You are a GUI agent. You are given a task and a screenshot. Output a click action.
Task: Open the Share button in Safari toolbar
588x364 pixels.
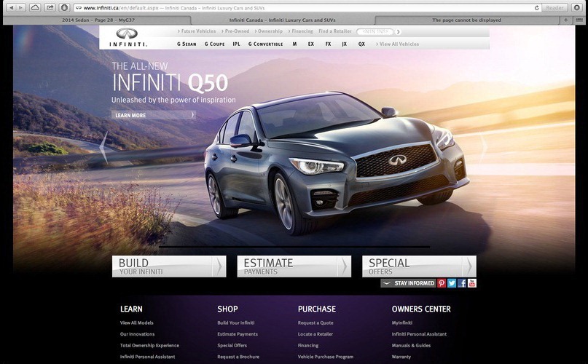point(50,7)
